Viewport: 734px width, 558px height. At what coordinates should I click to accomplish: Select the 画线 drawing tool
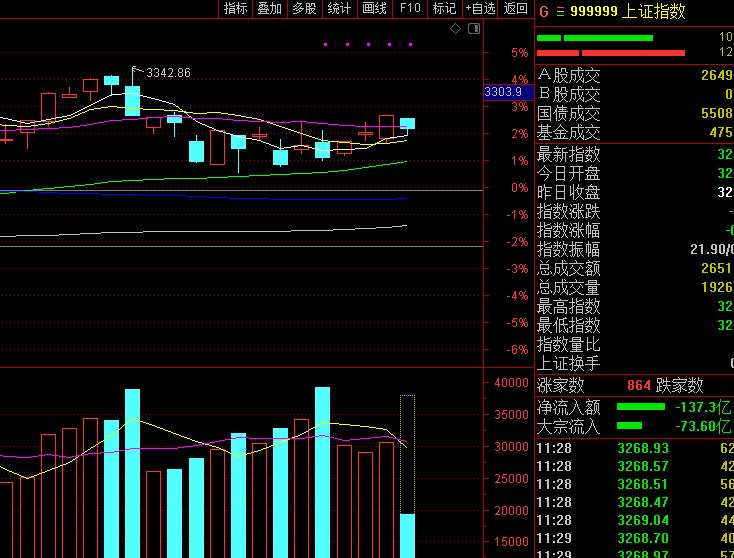tap(374, 8)
